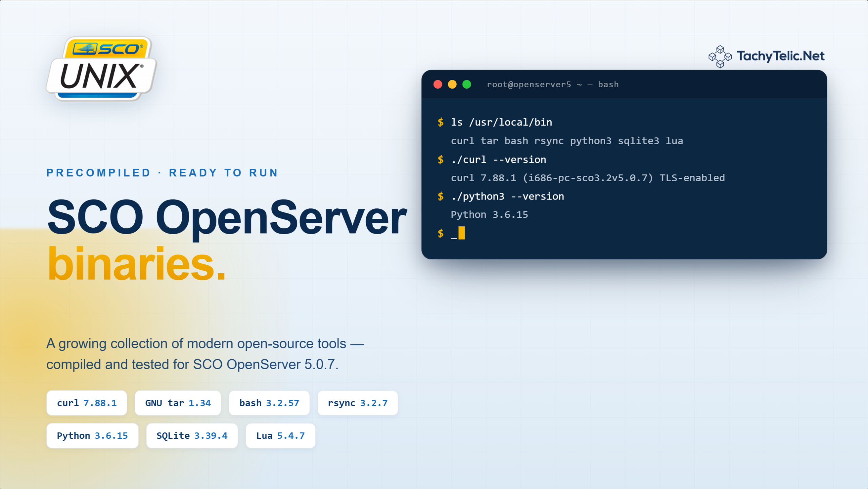Click the red close dot in terminal
Screen dimensions: 868x489
click(438, 84)
